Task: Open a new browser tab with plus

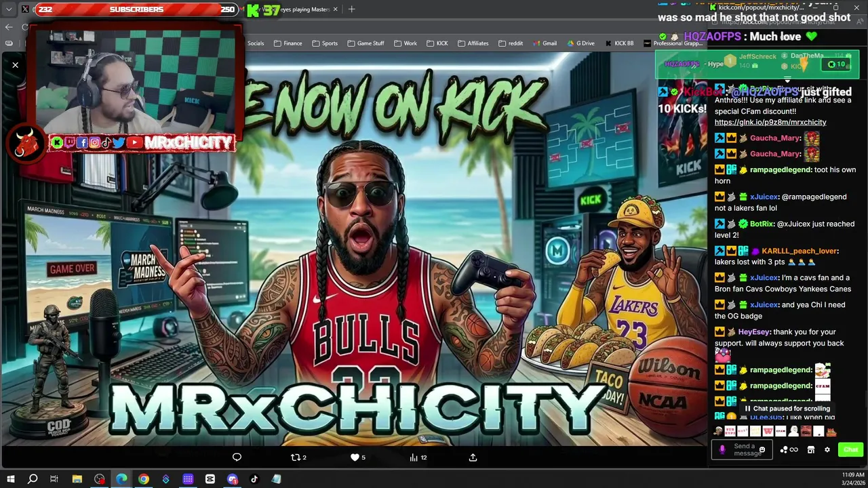Action: pos(351,9)
